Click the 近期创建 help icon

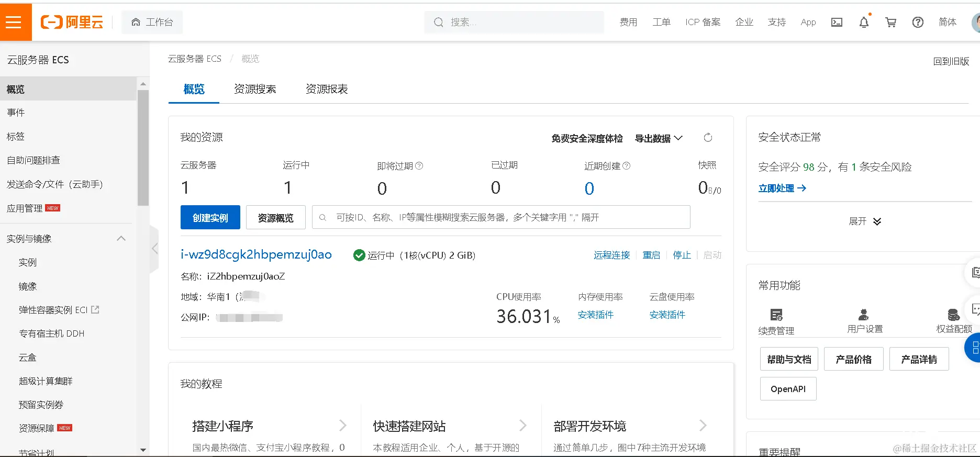point(626,166)
